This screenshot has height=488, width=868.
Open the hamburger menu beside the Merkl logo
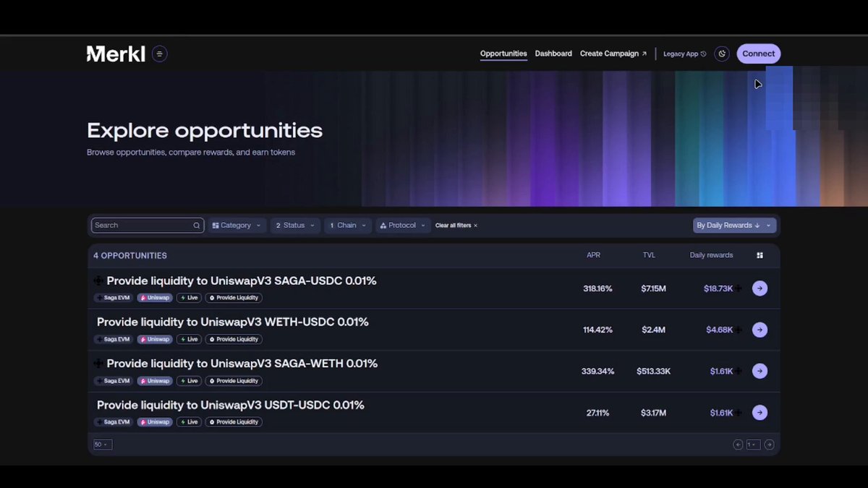160,53
